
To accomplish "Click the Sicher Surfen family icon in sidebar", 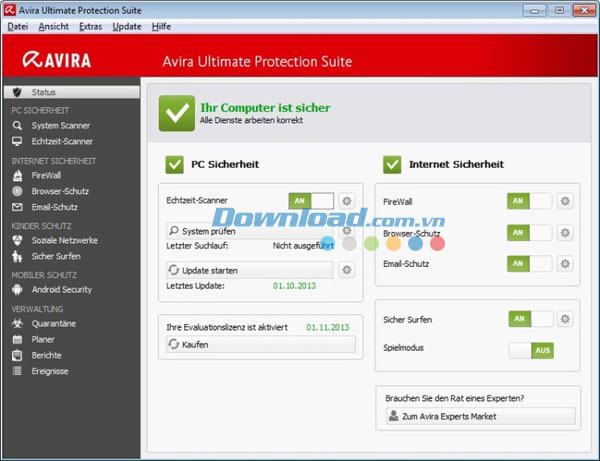I will (x=17, y=256).
